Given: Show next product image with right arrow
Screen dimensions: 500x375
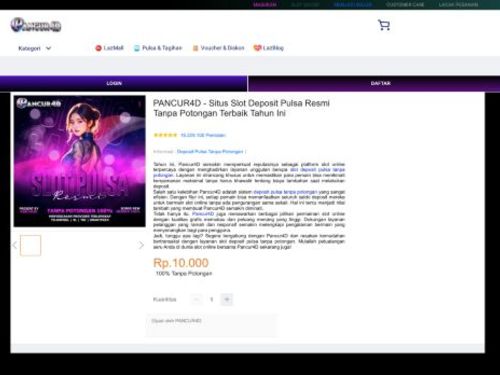Looking at the screenshot, I should pos(141,245).
